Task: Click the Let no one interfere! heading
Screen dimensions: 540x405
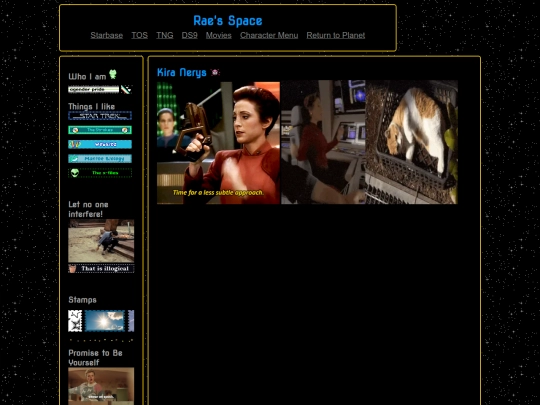Action: 89,209
